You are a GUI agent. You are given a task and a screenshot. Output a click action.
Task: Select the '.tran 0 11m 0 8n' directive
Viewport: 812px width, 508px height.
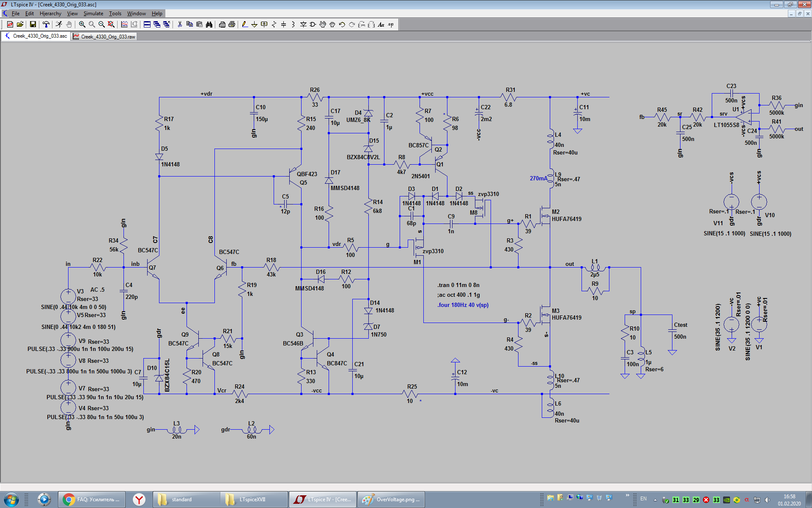coord(458,285)
